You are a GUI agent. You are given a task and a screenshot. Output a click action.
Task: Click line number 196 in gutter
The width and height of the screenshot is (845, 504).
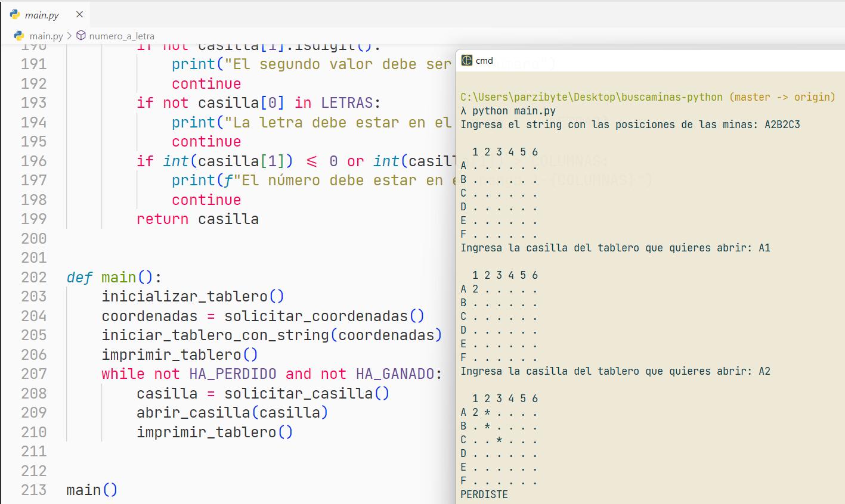[33, 161]
